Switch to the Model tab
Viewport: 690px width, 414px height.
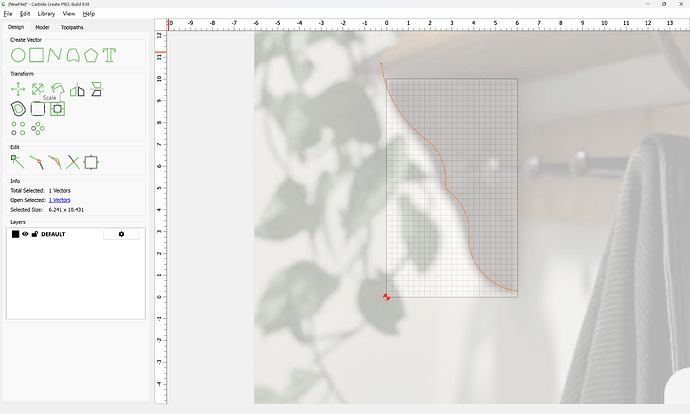[x=42, y=27]
